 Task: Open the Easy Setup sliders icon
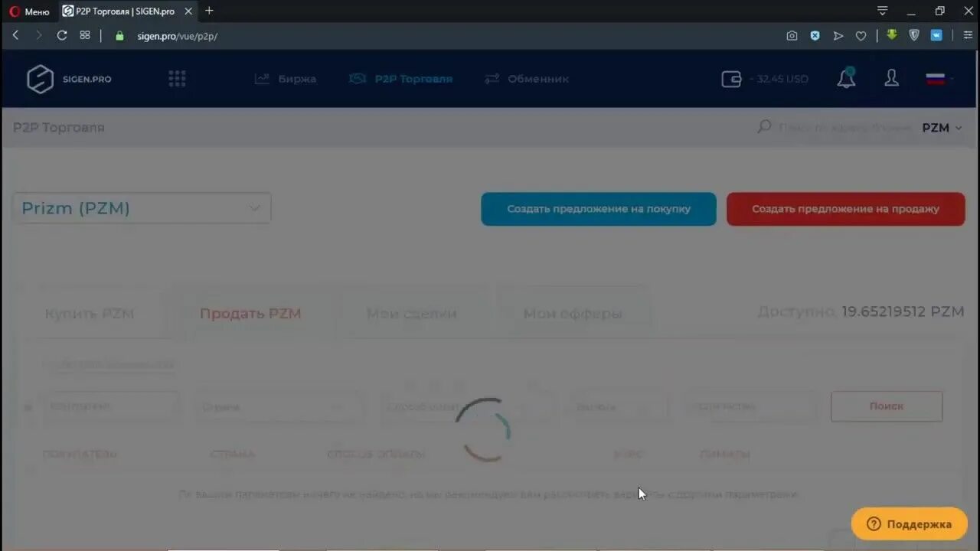click(968, 35)
